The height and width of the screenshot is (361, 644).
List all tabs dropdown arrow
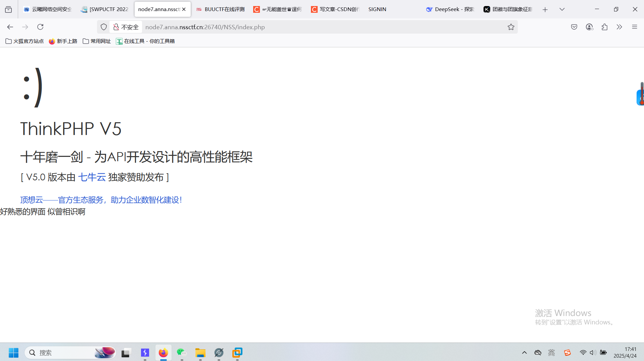(562, 9)
